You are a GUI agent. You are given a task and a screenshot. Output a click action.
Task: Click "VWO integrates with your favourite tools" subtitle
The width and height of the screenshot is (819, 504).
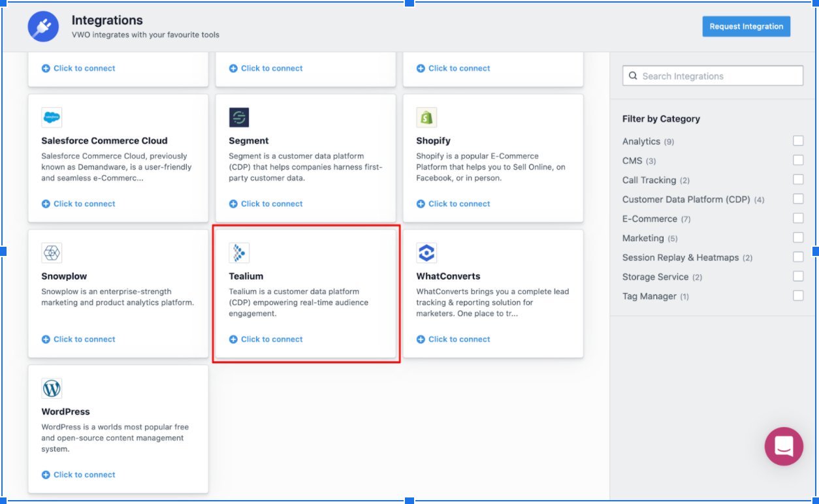(146, 35)
